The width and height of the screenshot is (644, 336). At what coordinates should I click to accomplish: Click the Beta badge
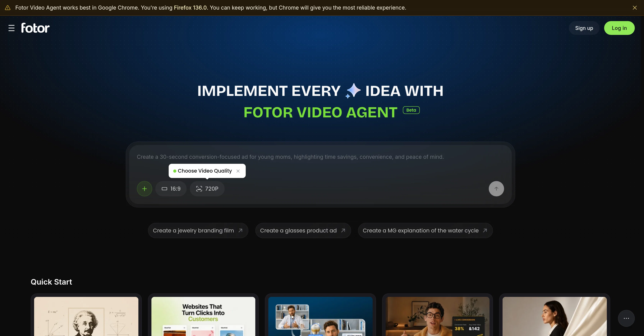pyautogui.click(x=411, y=110)
